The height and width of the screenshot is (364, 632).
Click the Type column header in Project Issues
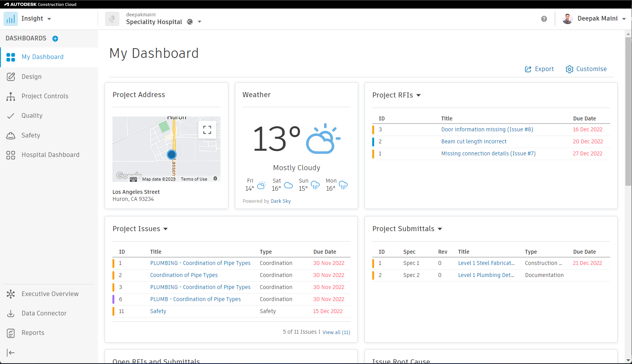(x=266, y=252)
